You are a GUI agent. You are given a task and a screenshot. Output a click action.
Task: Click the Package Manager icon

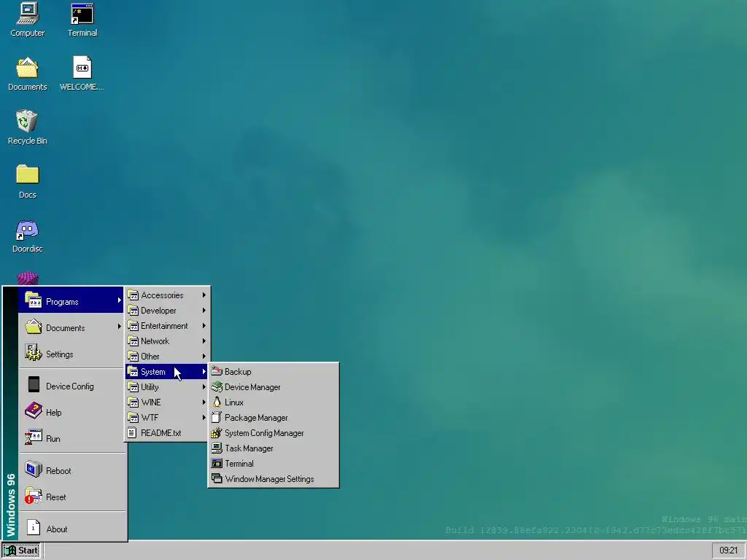pos(217,417)
